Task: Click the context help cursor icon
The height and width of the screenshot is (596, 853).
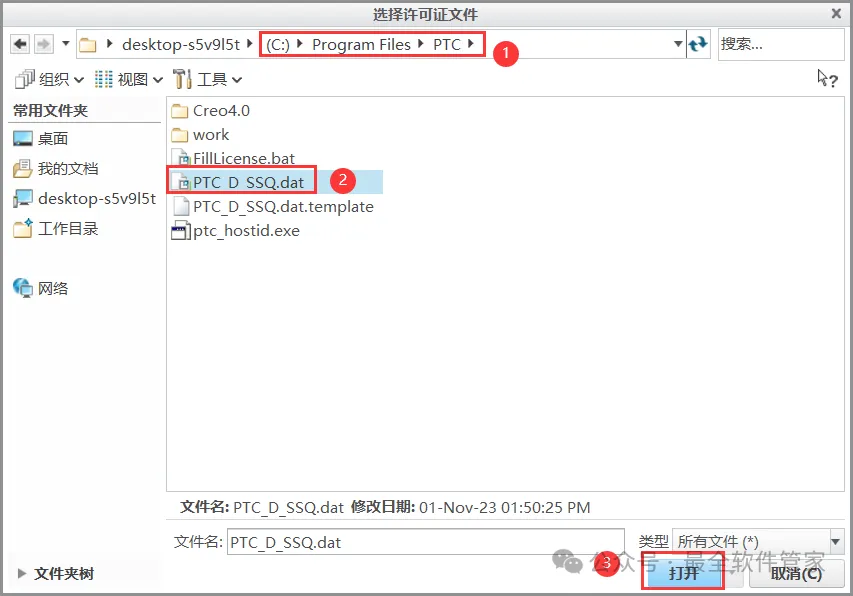Action: [x=827, y=79]
